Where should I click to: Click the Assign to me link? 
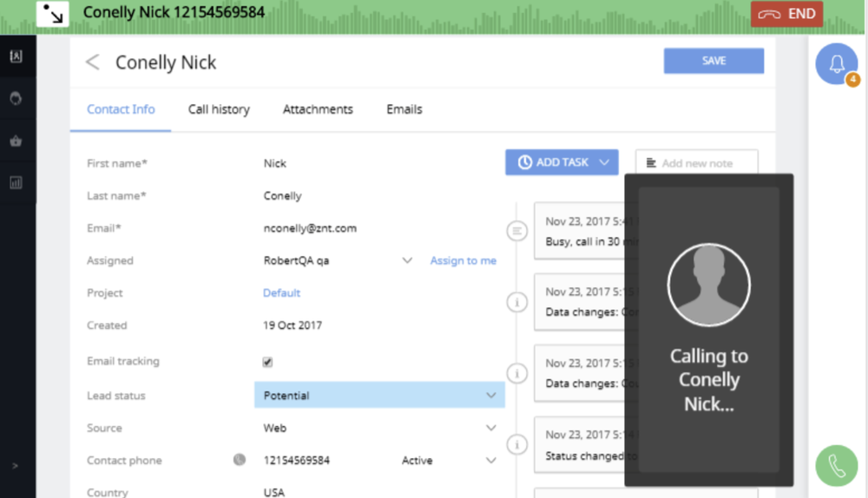pos(464,260)
